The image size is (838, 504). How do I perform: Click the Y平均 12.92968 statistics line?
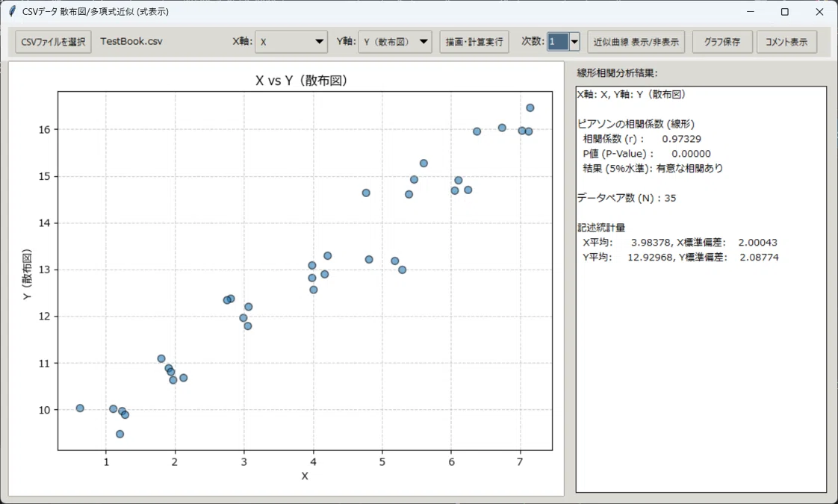680,257
